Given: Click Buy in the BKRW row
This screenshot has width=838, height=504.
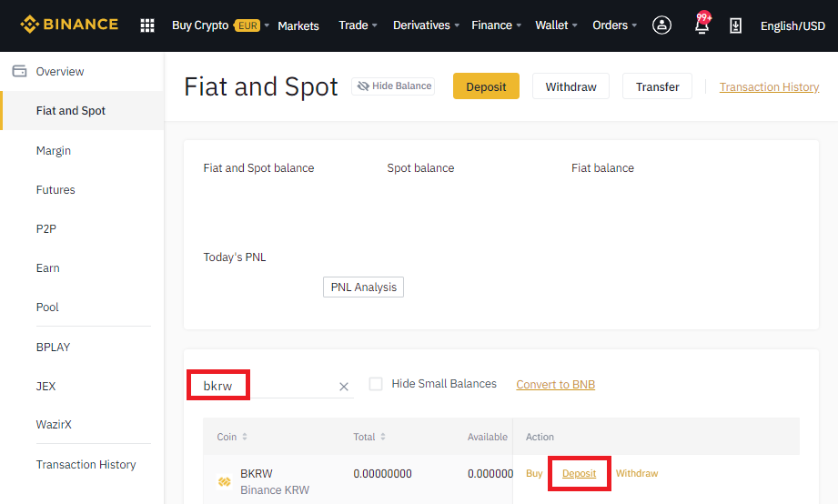Looking at the screenshot, I should [534, 474].
